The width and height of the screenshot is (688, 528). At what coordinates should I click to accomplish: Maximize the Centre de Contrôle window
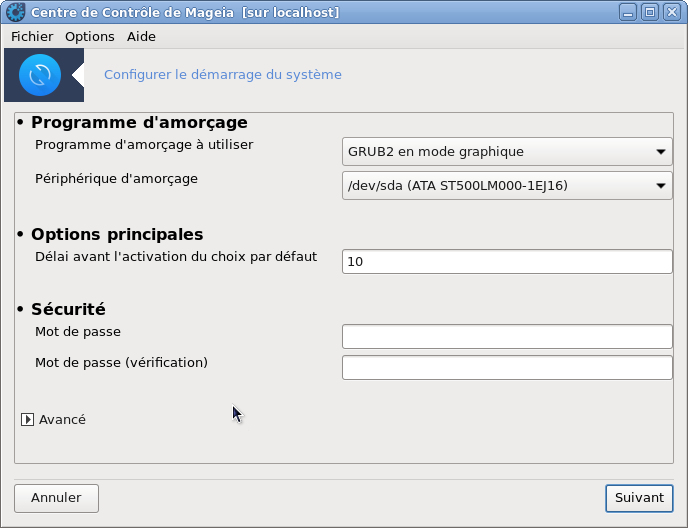[650, 12]
